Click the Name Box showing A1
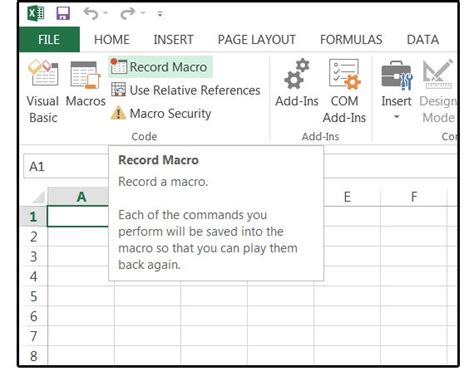 66,166
